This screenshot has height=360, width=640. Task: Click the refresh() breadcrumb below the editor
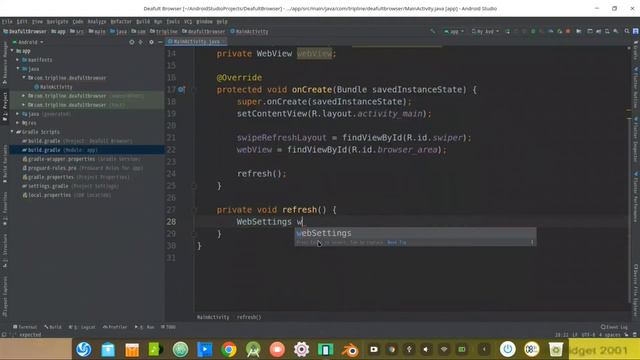coord(249,317)
